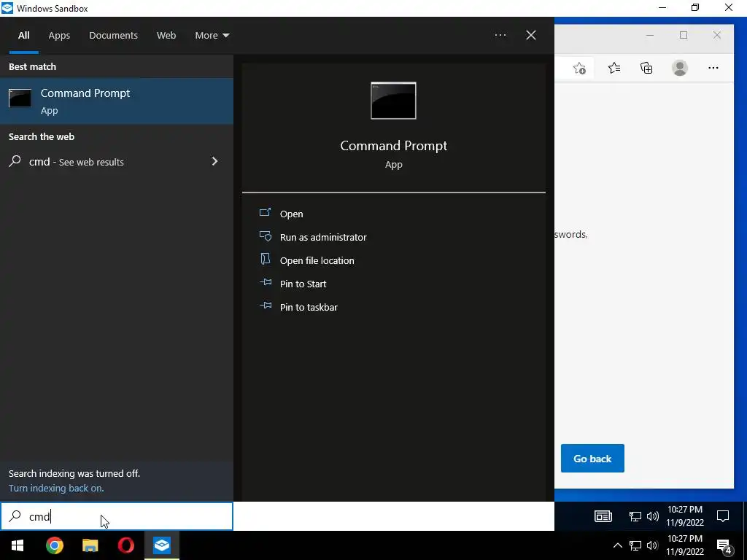Image resolution: width=747 pixels, height=560 pixels.
Task: Open sandbox notification center icon
Action: 723,516
